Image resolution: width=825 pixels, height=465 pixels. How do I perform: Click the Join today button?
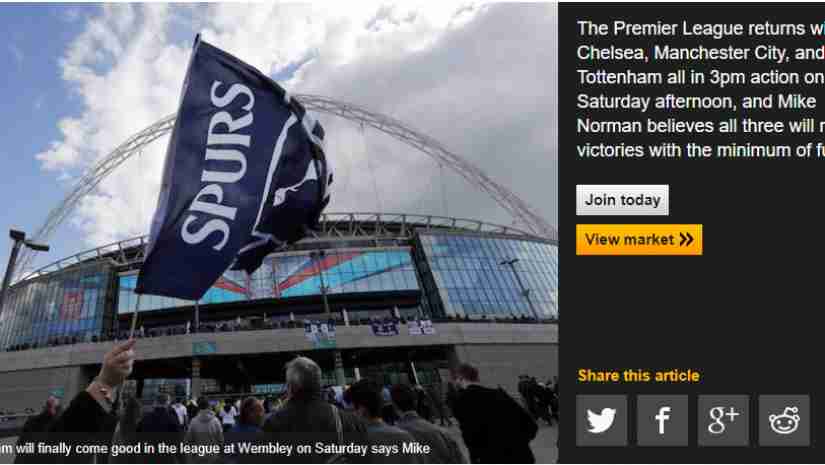tap(622, 200)
